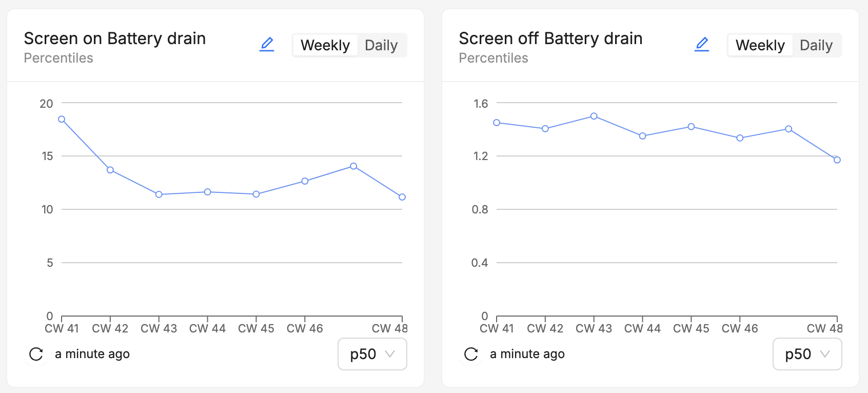Screen dimensions: 868x393
Task: Refresh the Screen on Battery drain chart
Action: point(36,354)
